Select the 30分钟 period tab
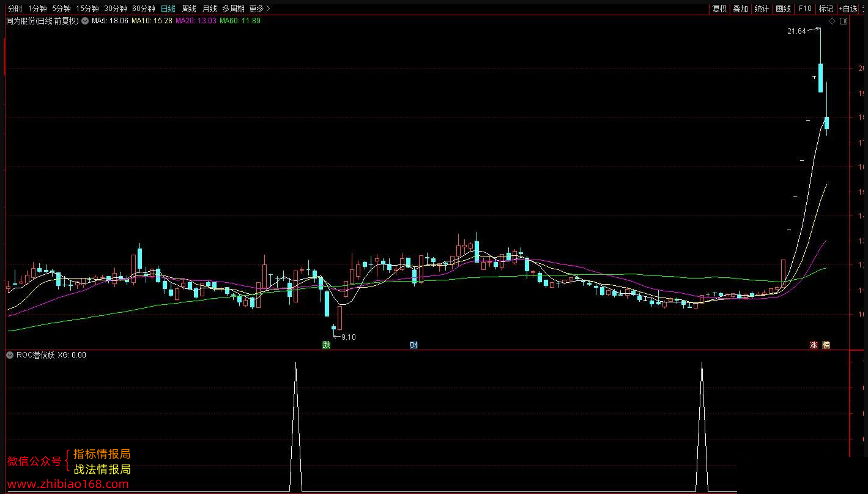 [116, 9]
